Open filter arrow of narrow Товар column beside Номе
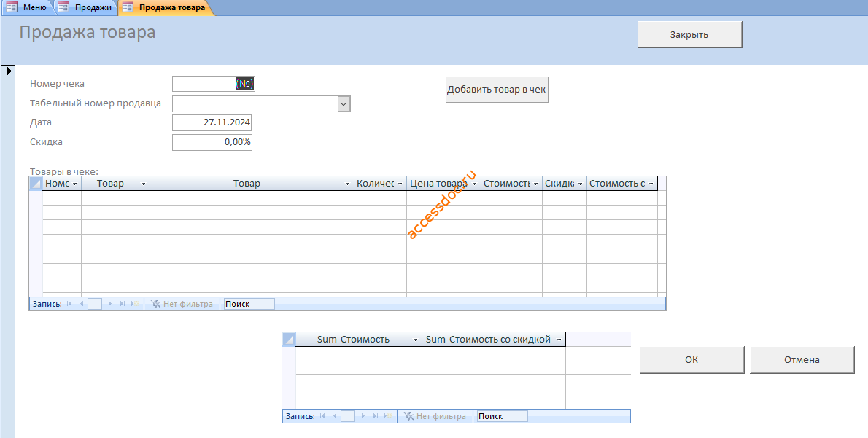Screen dimensions: 868x438 pyautogui.click(x=144, y=184)
